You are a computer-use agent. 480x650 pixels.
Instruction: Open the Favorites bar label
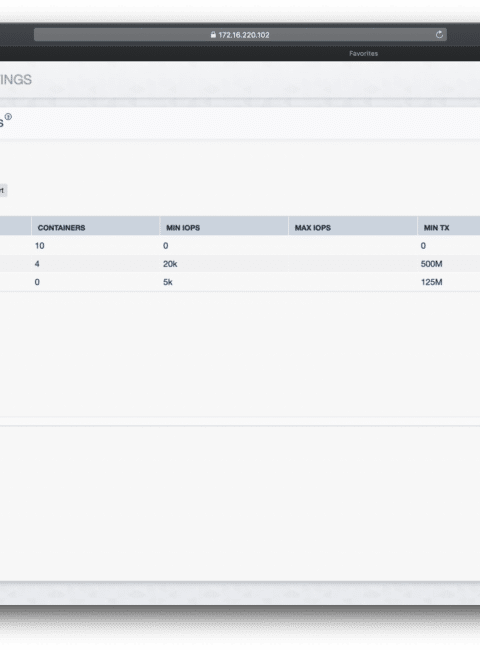click(x=363, y=53)
